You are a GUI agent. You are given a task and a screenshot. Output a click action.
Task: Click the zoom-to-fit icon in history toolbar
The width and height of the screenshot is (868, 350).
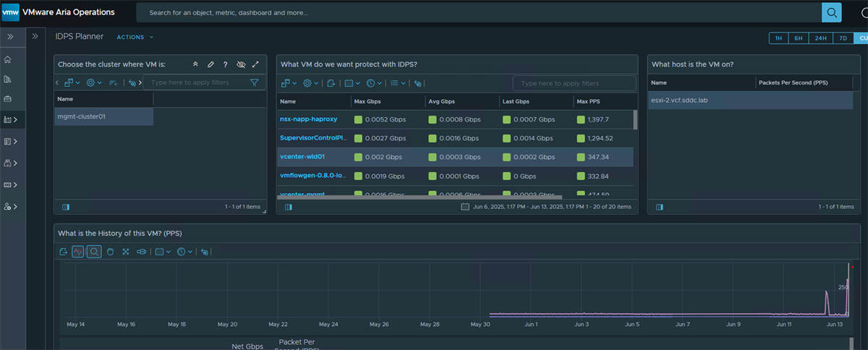pyautogui.click(x=126, y=252)
